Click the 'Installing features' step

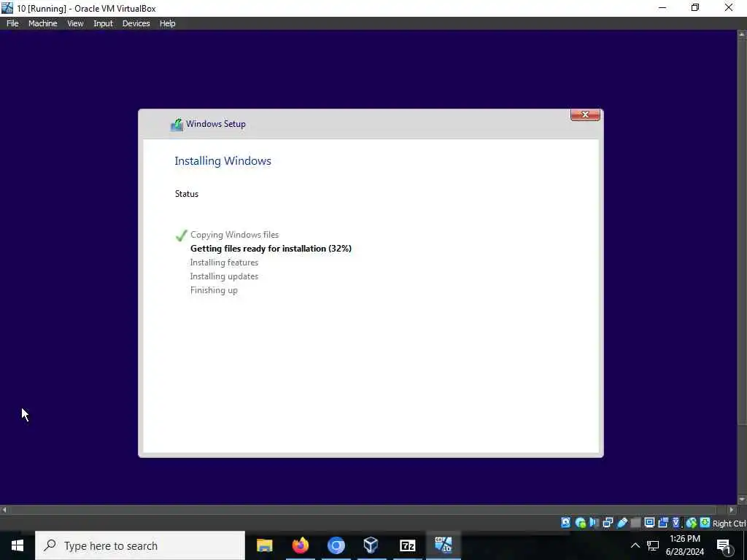click(224, 262)
